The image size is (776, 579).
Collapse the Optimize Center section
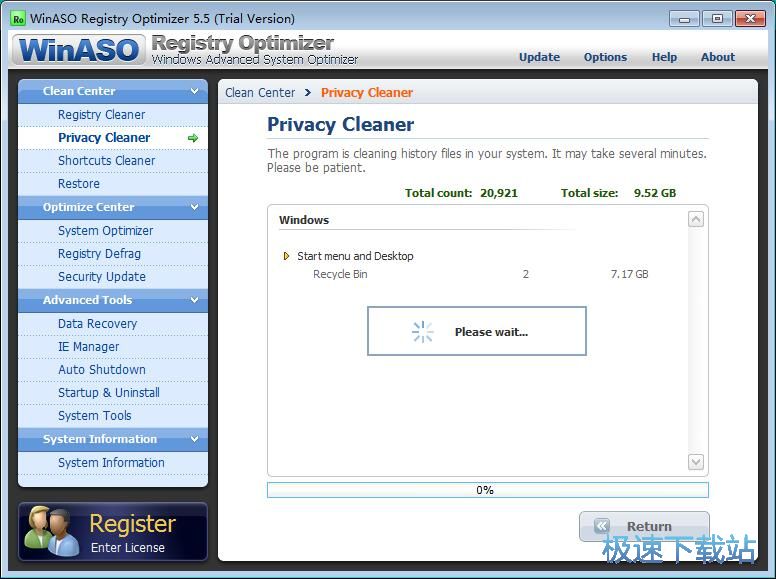pos(194,207)
